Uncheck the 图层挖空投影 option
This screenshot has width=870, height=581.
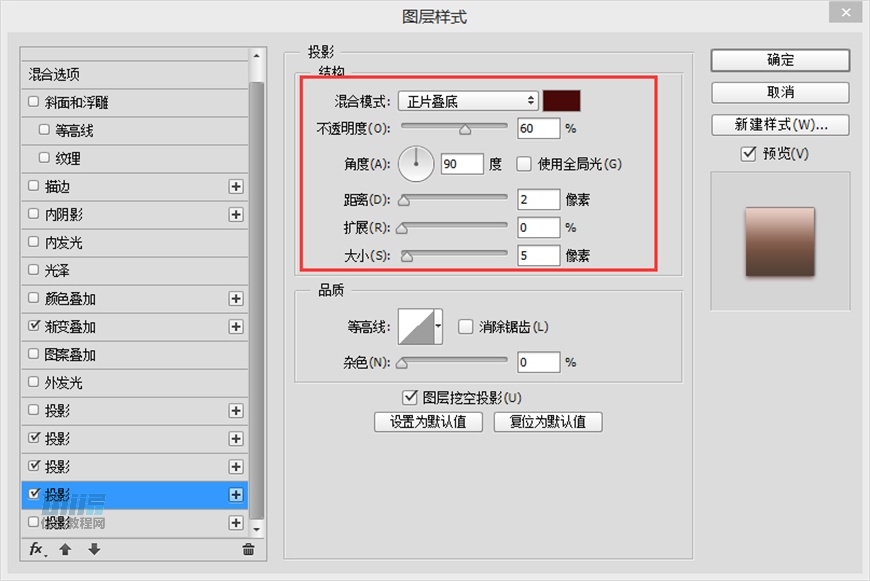411,396
